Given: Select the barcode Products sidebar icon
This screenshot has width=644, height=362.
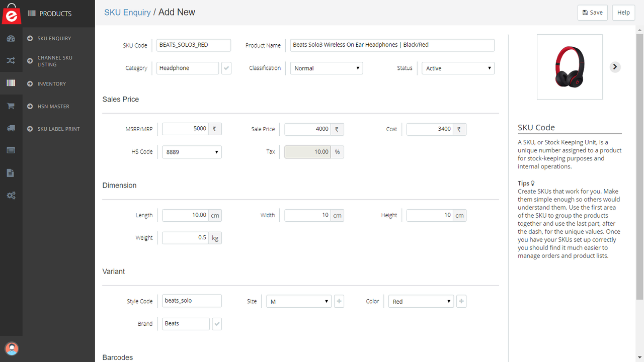Looking at the screenshot, I should pyautogui.click(x=11, y=83).
